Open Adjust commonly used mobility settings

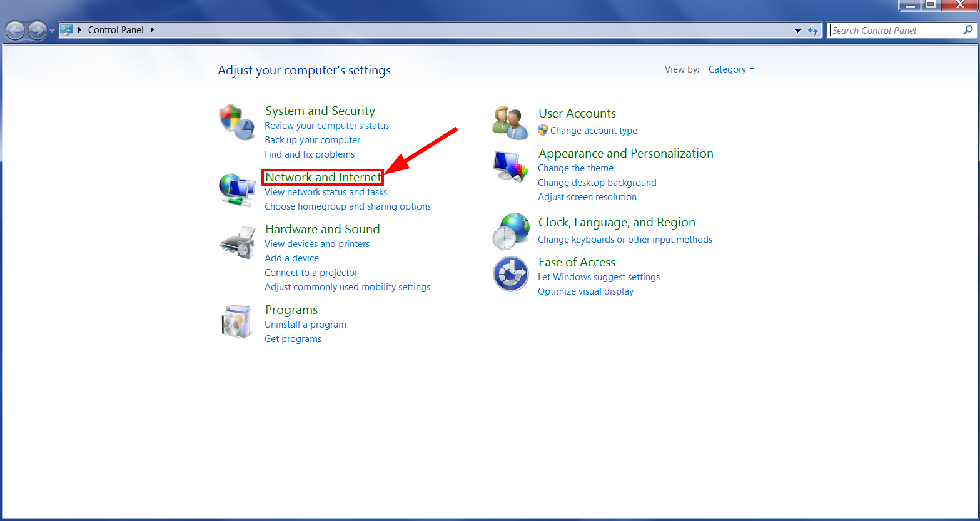click(x=347, y=287)
